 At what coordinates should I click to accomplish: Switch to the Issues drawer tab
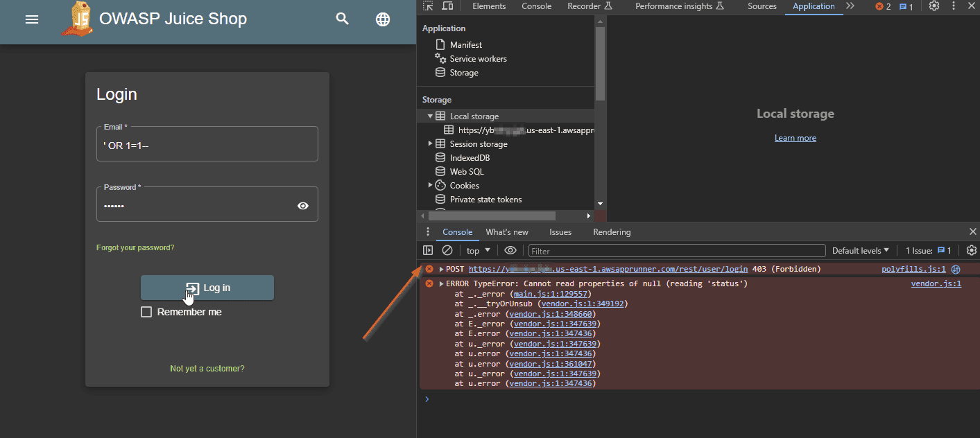click(x=560, y=232)
